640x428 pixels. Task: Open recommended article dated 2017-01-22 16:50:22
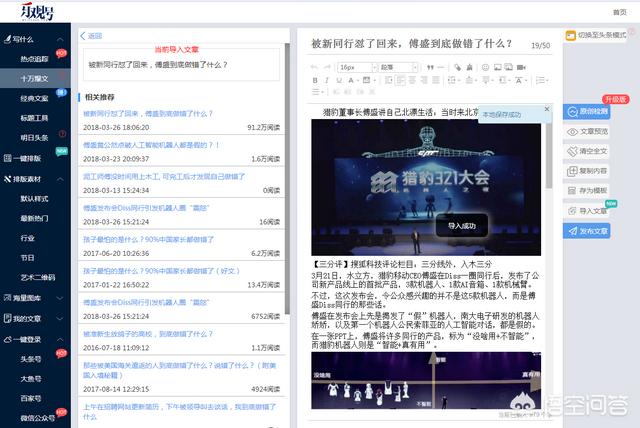click(x=161, y=271)
